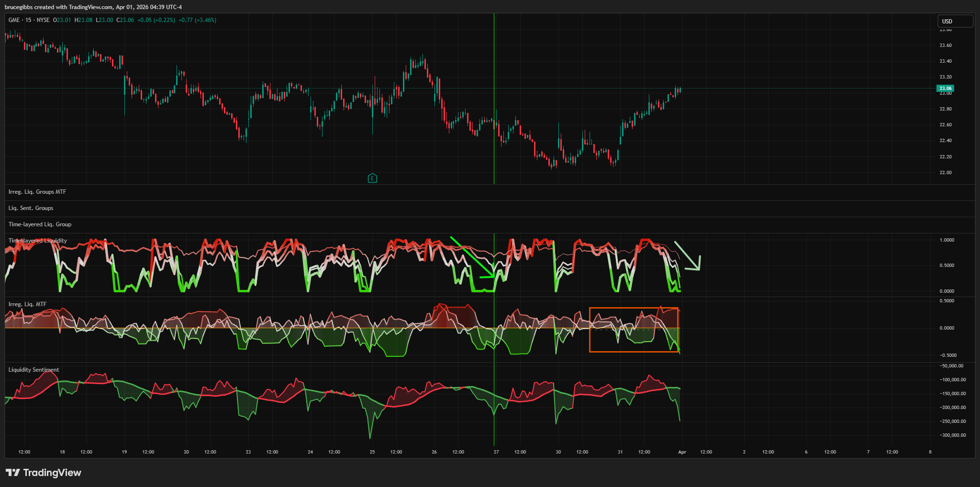980x487 pixels.
Task: Click the '27' date label on time axis
Action: pyautogui.click(x=496, y=452)
